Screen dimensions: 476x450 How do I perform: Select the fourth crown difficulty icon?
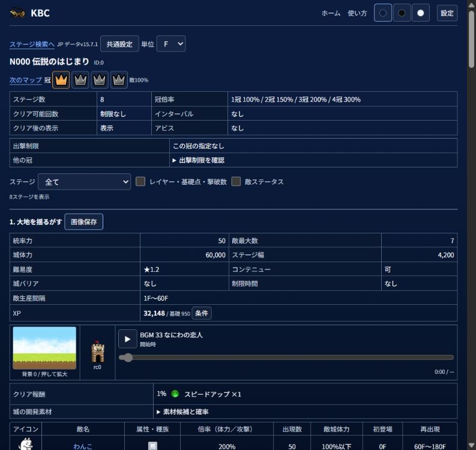(119, 80)
